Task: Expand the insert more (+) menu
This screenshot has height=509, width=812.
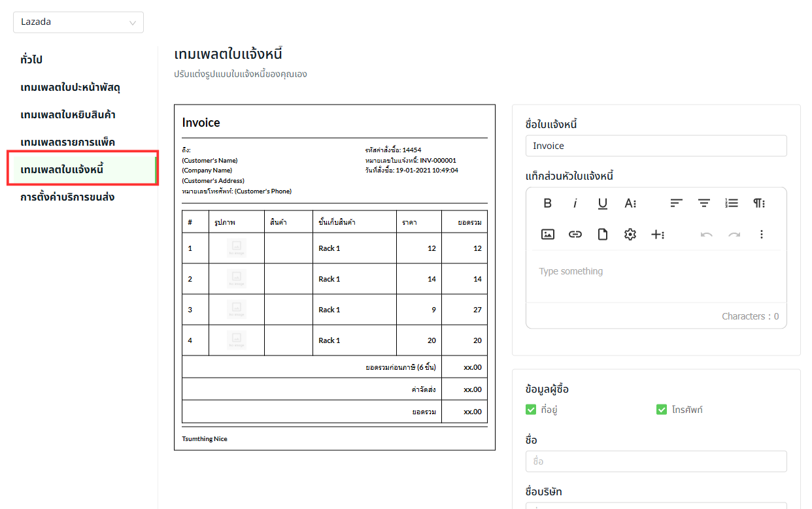Action: [x=658, y=235]
